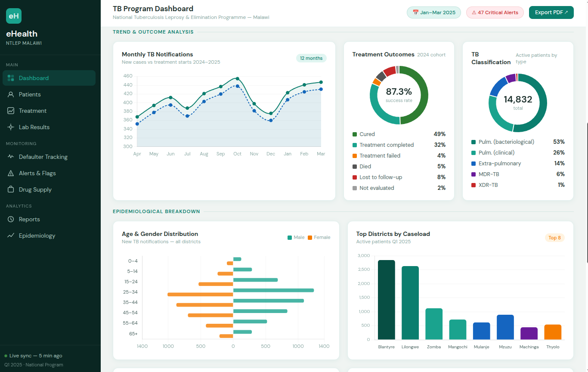Viewport: 588px width, 372px height.
Task: Open the 12 months range selector
Action: [311, 58]
